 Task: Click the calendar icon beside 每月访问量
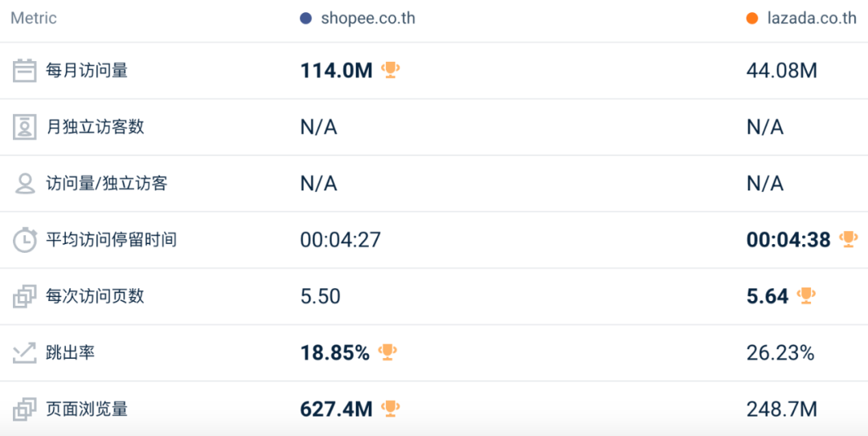pyautogui.click(x=24, y=71)
